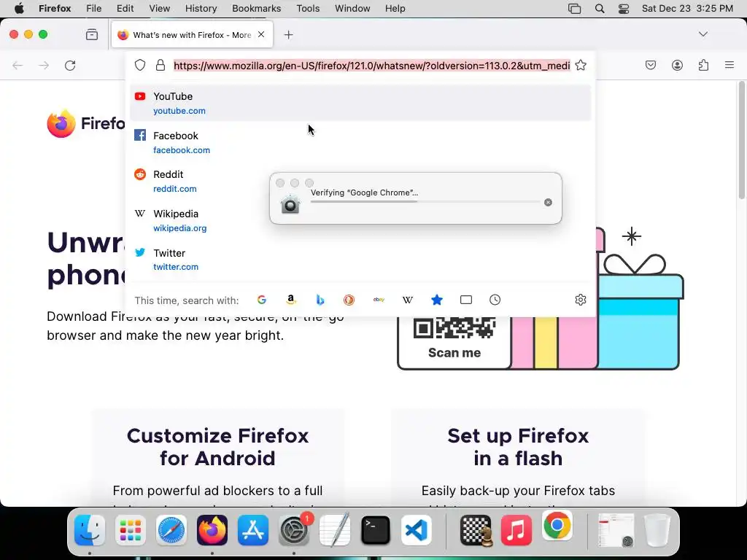Viewport: 747px width, 560px height.
Task: Click the Scan me QR code
Action: click(454, 327)
